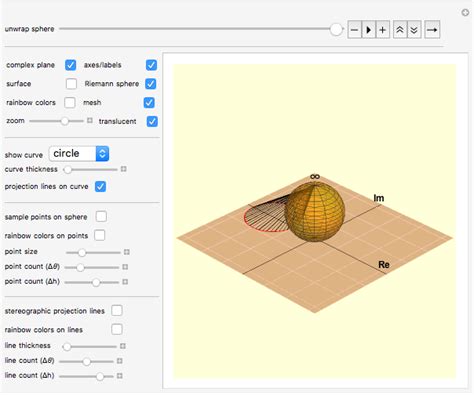Enable rainbow colors on lines

tap(117, 329)
